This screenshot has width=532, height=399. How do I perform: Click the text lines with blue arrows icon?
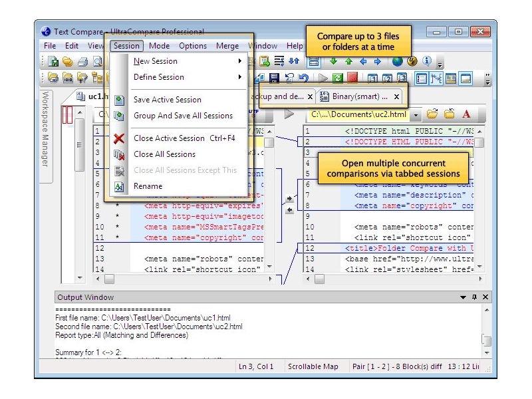279,61
